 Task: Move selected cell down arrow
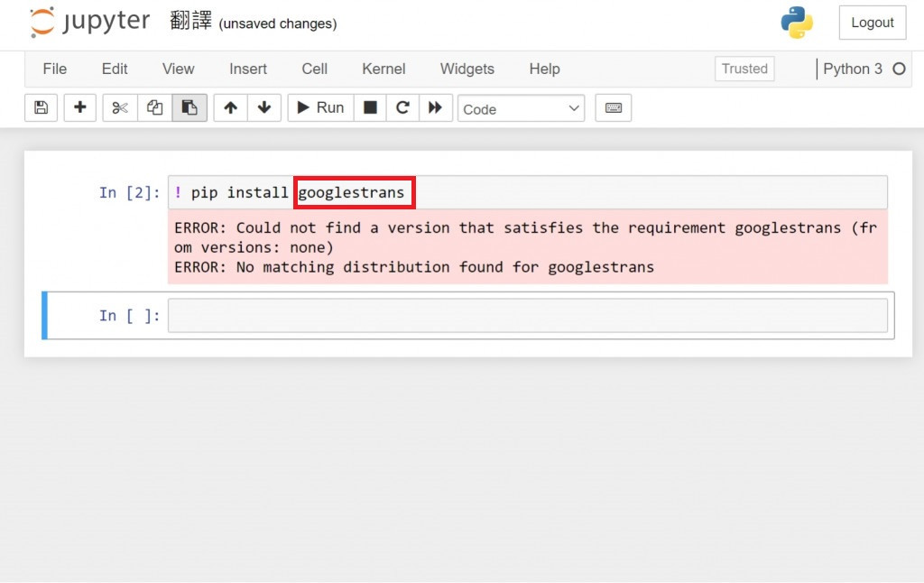[264, 108]
